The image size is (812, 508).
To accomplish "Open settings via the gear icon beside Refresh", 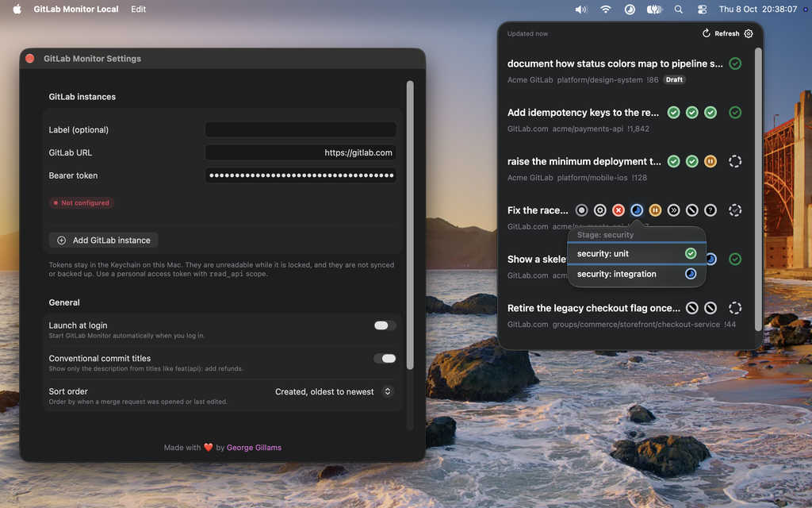I will 749,33.
